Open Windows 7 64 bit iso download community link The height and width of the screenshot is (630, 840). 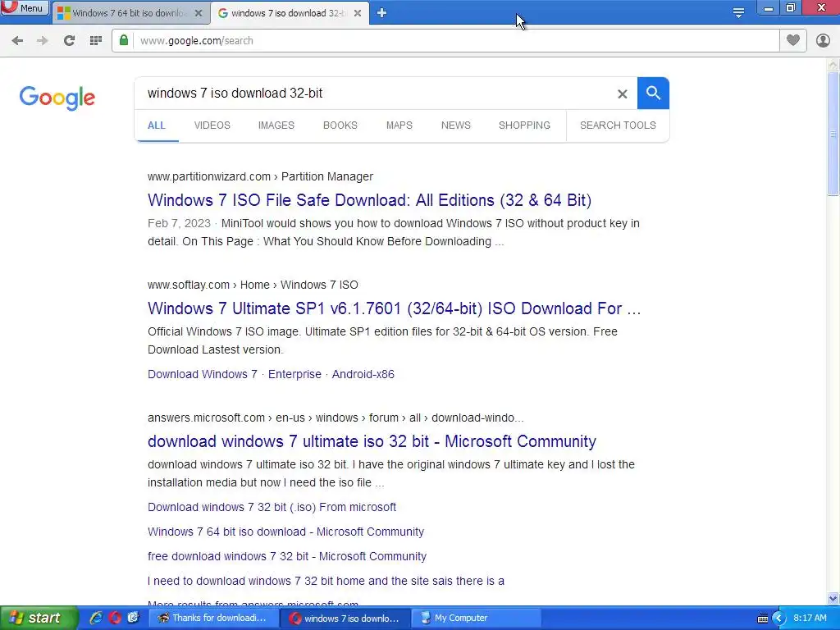pos(286,532)
